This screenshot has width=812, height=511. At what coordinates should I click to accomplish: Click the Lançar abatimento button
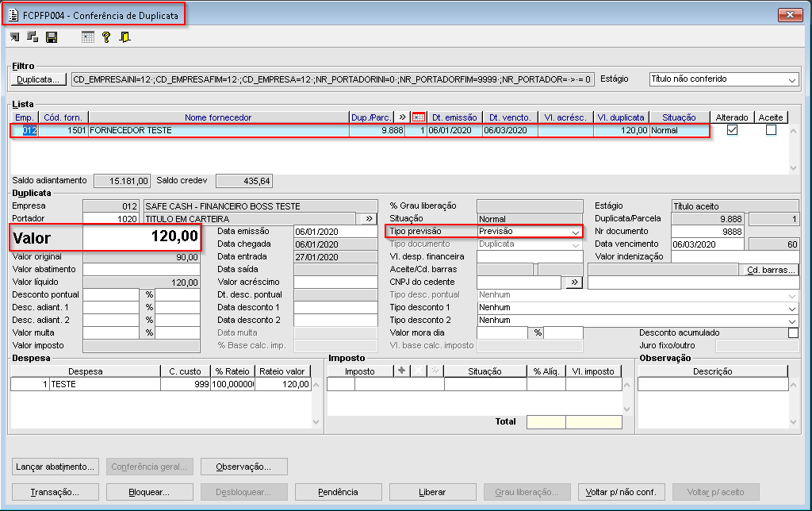coord(56,467)
